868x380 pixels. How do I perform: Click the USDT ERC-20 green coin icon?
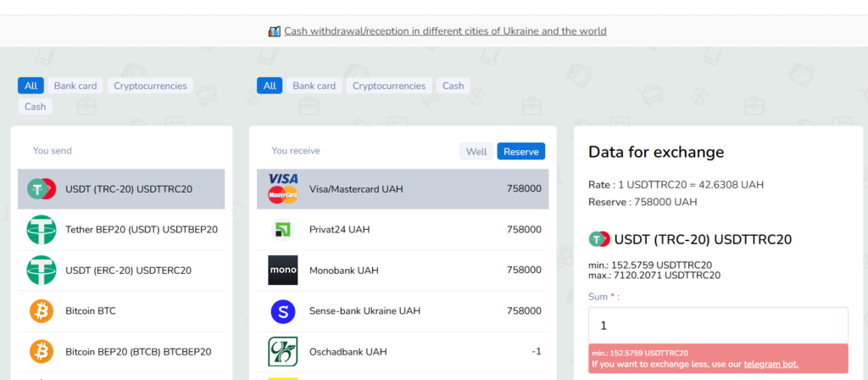tap(42, 271)
